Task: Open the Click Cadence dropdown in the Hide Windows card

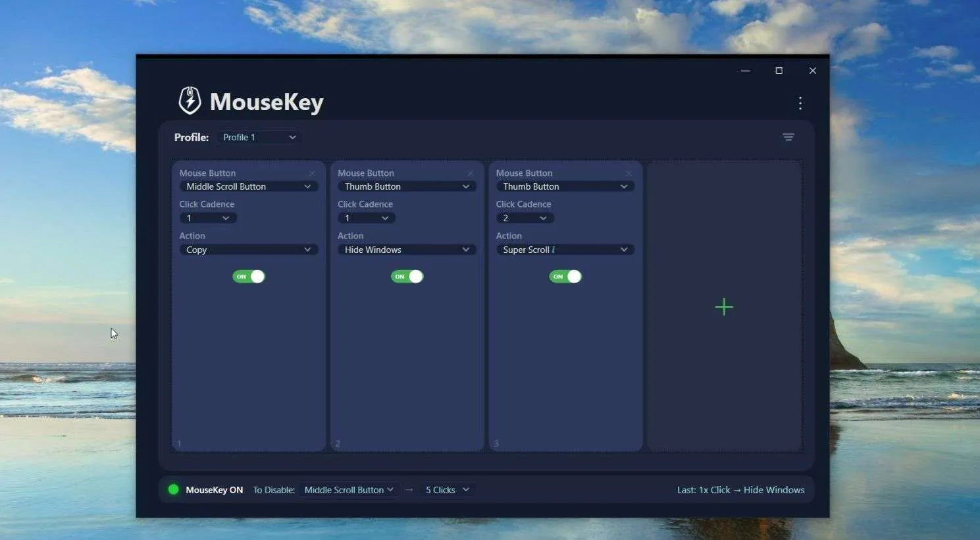Action: pyautogui.click(x=367, y=218)
